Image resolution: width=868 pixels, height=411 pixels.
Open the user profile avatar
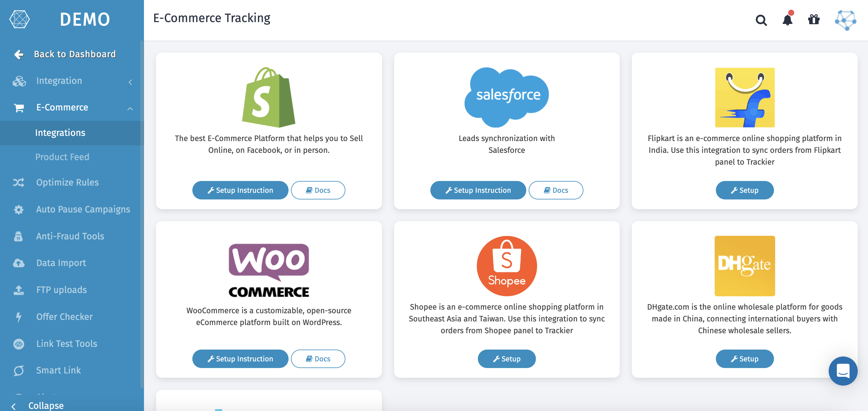(845, 20)
